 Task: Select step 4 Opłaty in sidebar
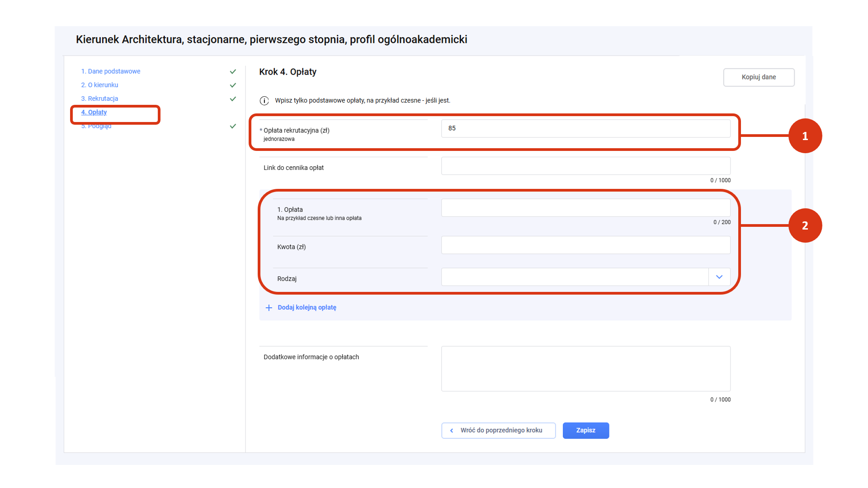click(94, 112)
